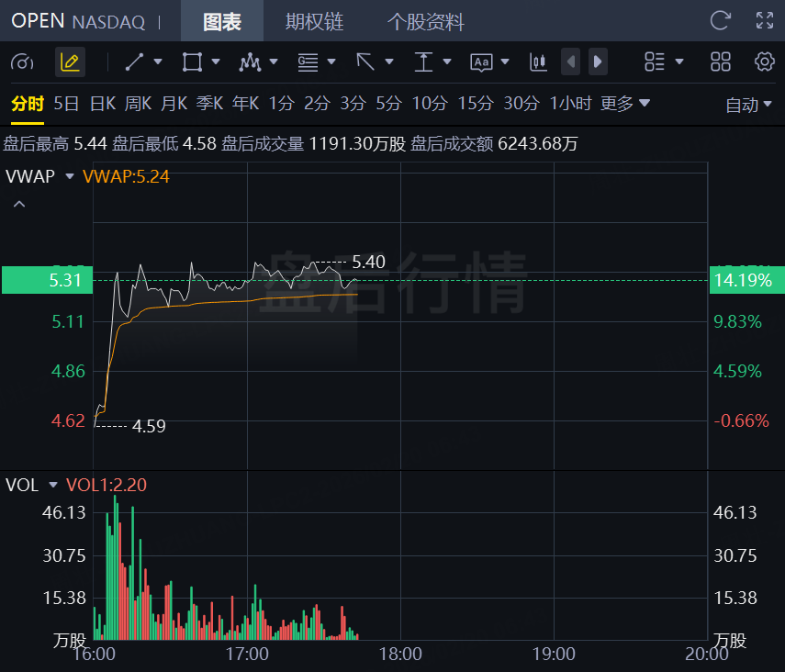Open the 个股资料 tab
The image size is (785, 672).
pyautogui.click(x=425, y=21)
